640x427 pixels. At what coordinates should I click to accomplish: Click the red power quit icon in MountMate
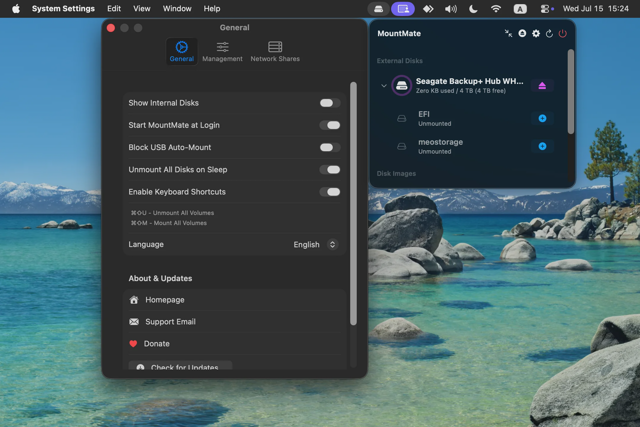(x=562, y=33)
